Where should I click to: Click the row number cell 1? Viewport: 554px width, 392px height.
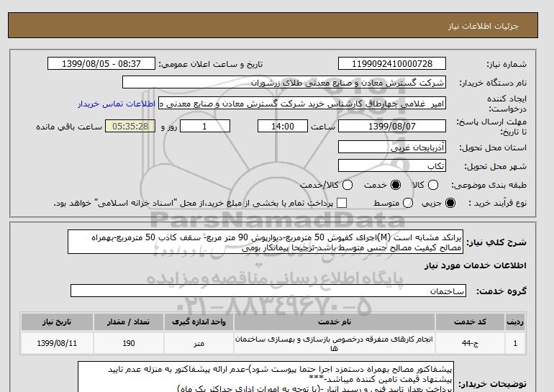pyautogui.click(x=514, y=343)
